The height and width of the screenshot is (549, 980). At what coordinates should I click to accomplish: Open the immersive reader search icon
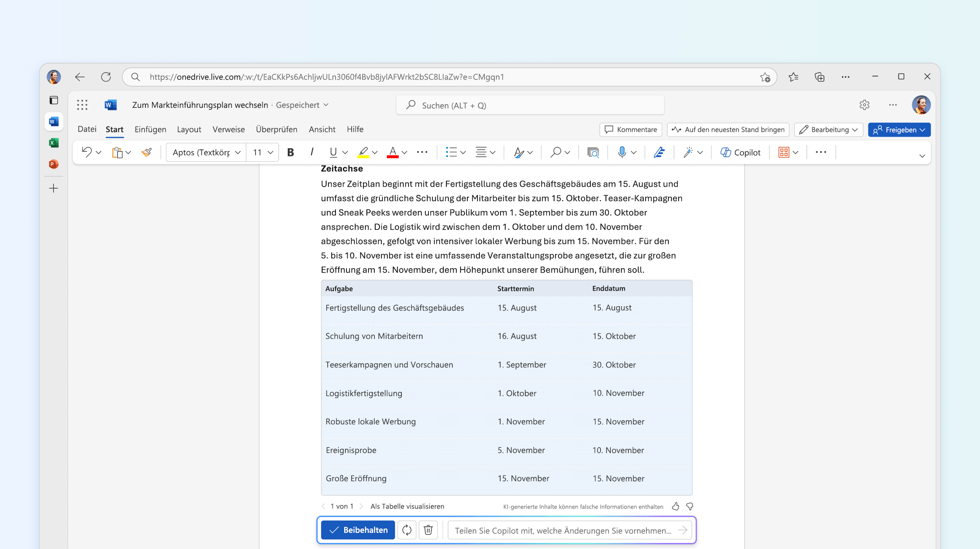593,152
